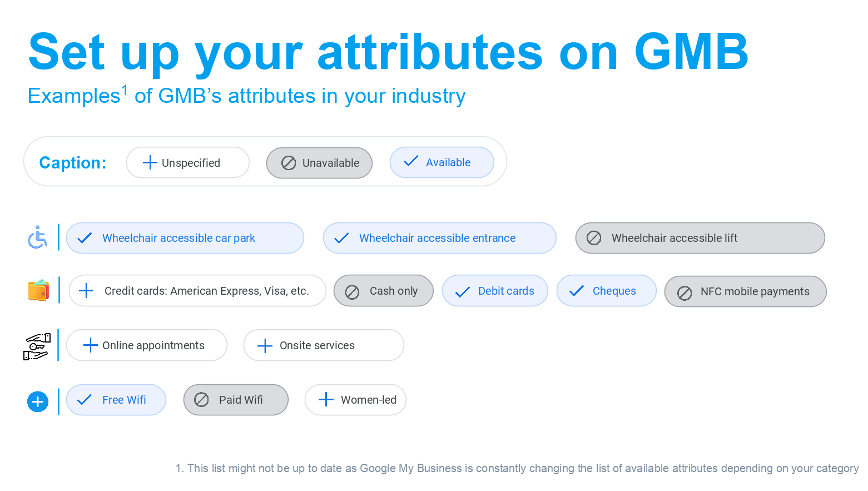The image size is (868, 491).
Task: Toggle the Wheelchair accessible entrance attribute
Action: click(440, 238)
